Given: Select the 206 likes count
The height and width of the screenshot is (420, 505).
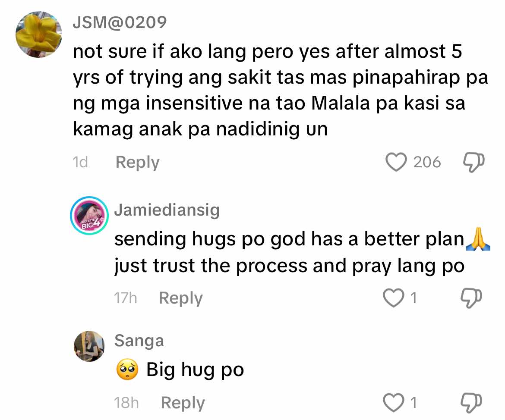Looking at the screenshot, I should [x=427, y=162].
